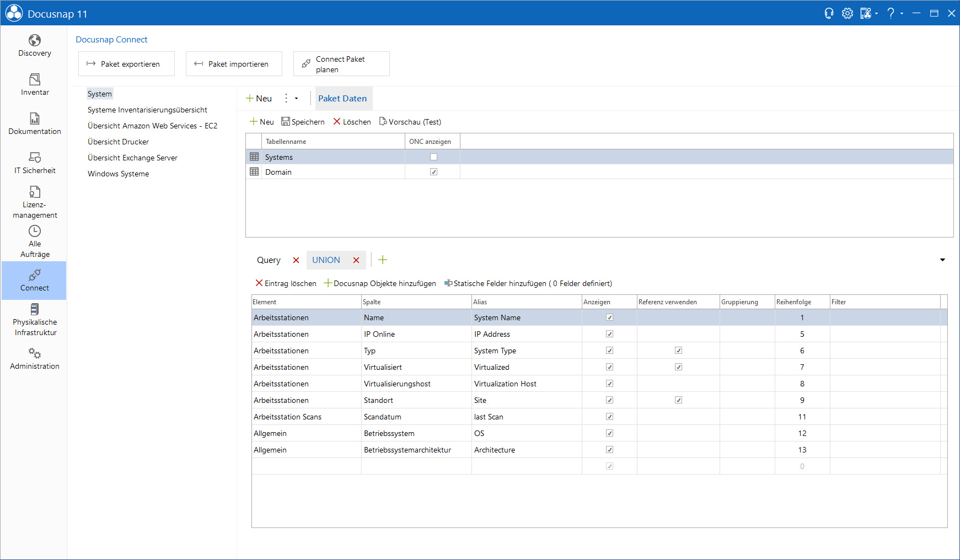
Task: Click Spalte cell IP Online
Action: click(x=416, y=334)
